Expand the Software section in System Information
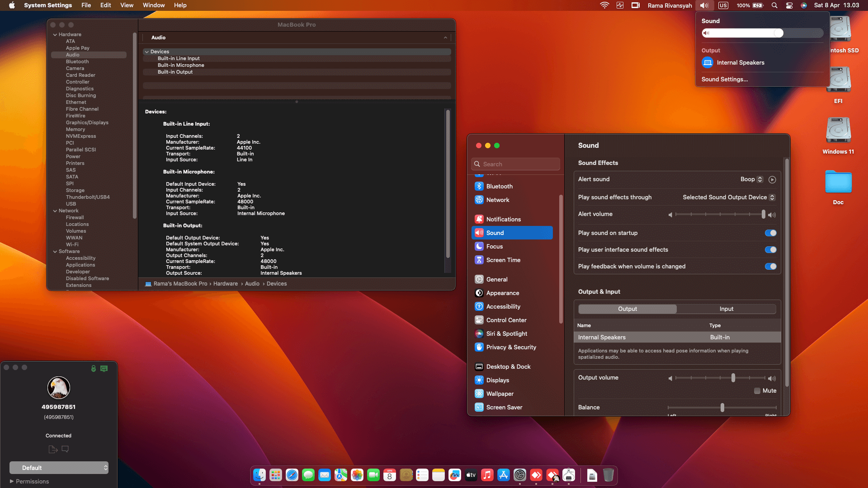Viewport: 868px width, 488px height. tap(55, 251)
